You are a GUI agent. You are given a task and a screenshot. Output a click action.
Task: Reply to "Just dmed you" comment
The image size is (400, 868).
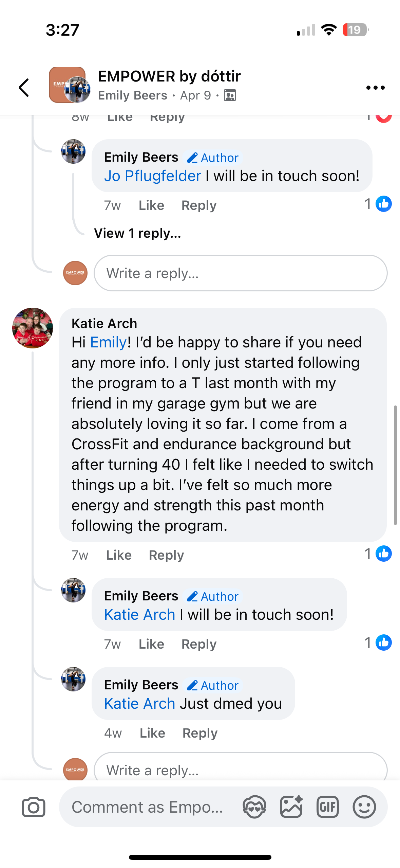tap(200, 733)
